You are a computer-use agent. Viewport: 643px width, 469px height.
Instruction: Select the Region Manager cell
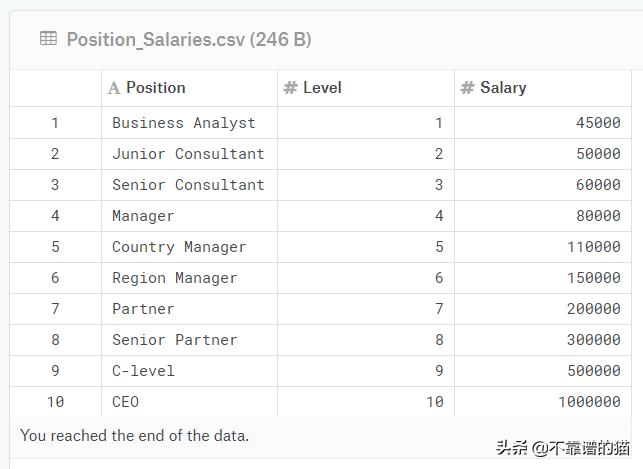click(x=175, y=278)
